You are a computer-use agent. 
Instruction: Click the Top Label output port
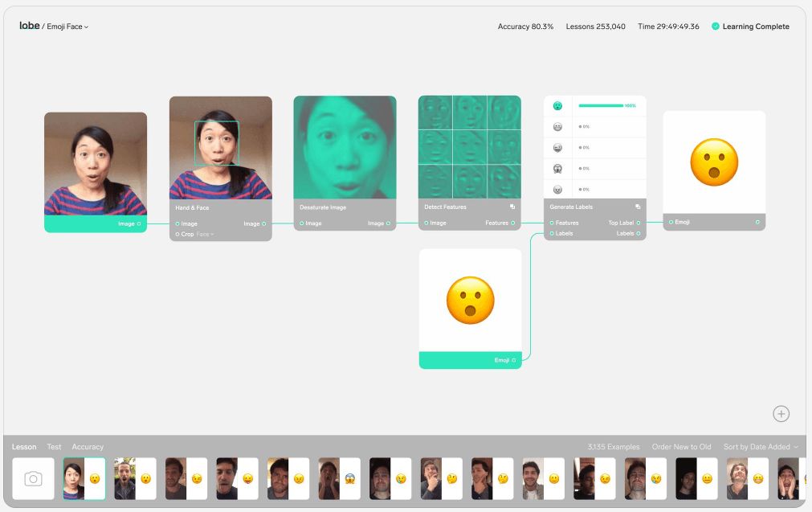[639, 223]
